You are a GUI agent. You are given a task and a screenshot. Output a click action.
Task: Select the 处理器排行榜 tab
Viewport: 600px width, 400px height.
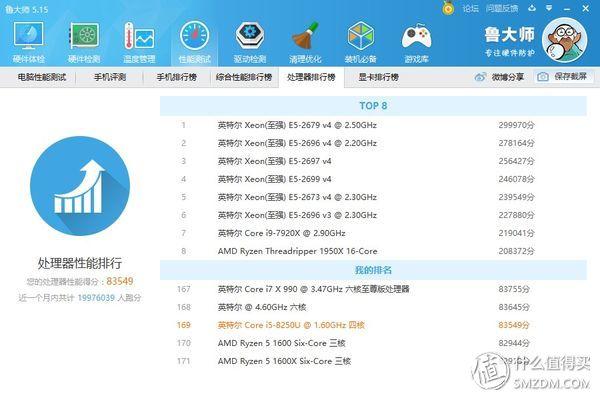click(x=311, y=77)
